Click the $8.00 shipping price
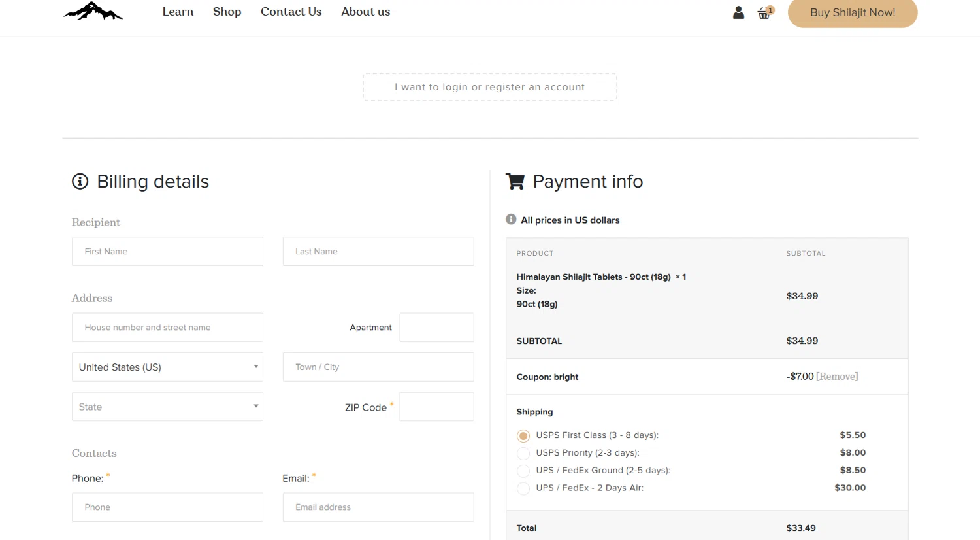The height and width of the screenshot is (540, 980). [853, 453]
